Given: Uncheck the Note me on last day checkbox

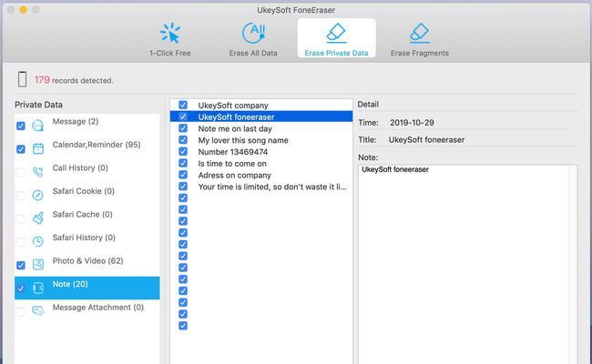Looking at the screenshot, I should 183,128.
